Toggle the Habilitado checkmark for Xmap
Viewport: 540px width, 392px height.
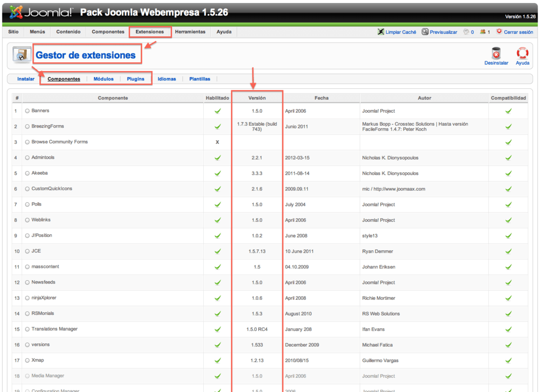point(217,360)
